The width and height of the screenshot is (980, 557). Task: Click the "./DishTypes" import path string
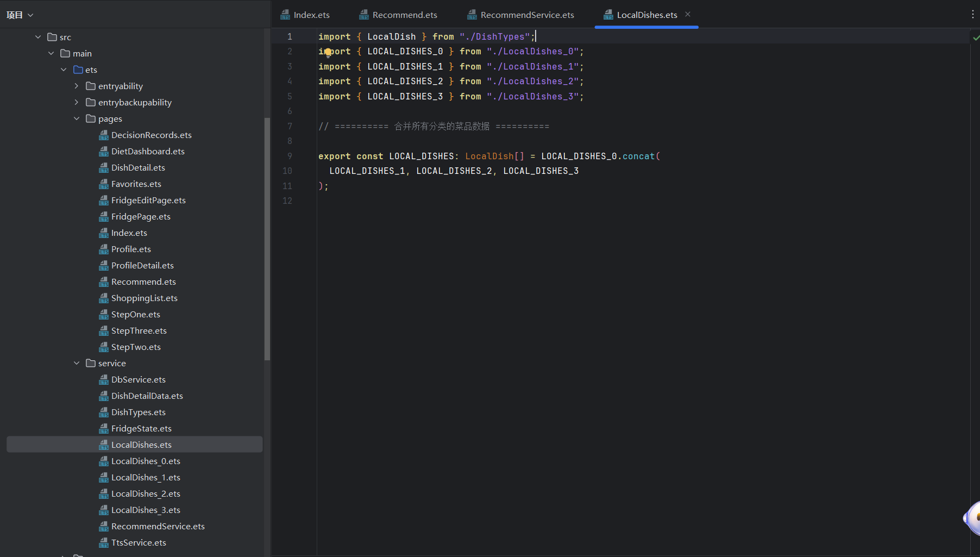(494, 36)
